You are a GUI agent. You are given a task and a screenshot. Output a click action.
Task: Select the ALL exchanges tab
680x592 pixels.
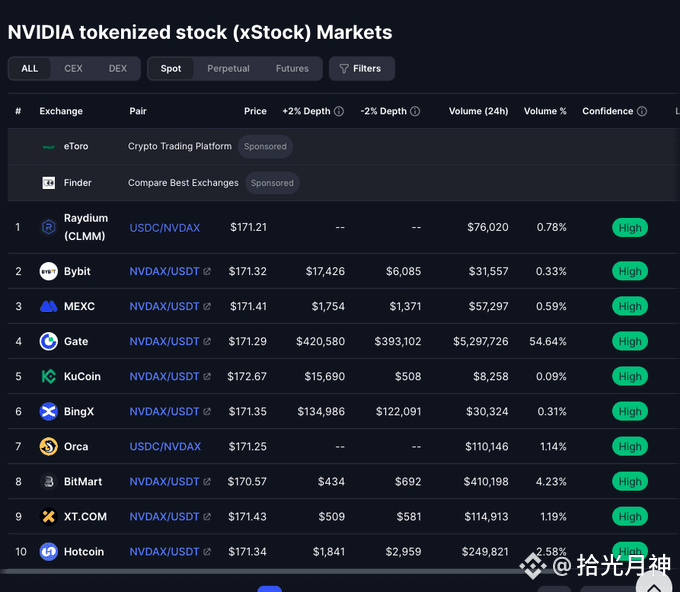click(x=29, y=69)
